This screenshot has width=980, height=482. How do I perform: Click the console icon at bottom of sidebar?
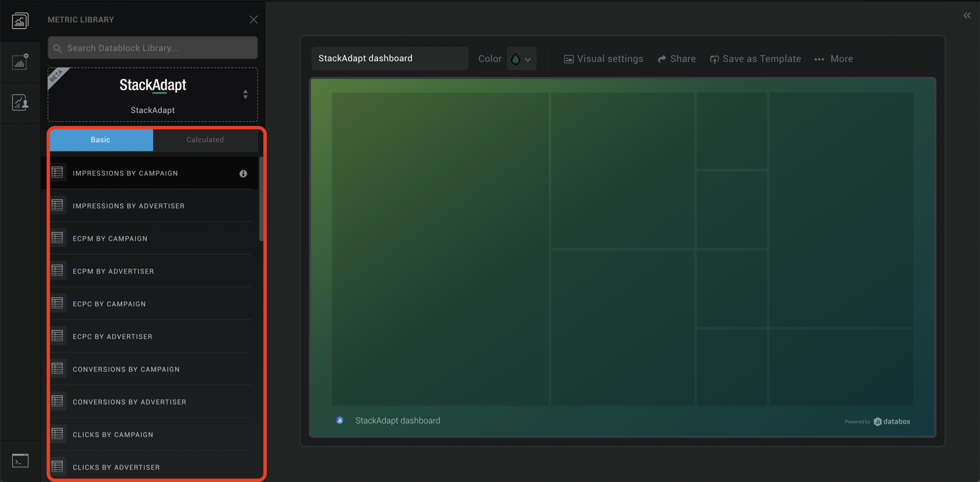(x=20, y=460)
